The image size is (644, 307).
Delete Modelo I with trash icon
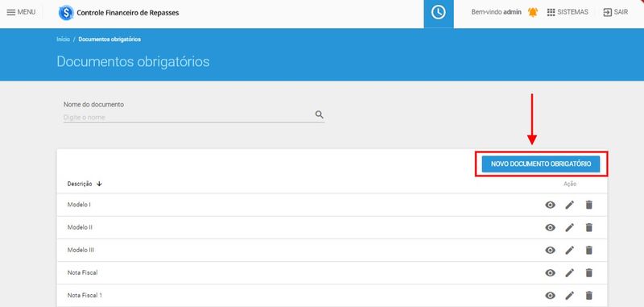click(x=589, y=205)
